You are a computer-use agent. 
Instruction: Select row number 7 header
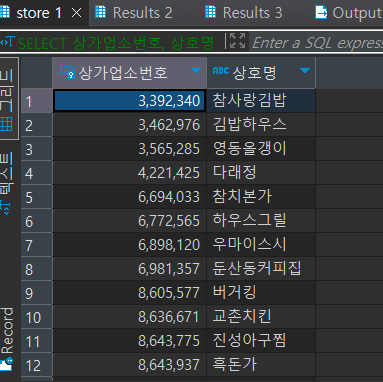point(37,245)
